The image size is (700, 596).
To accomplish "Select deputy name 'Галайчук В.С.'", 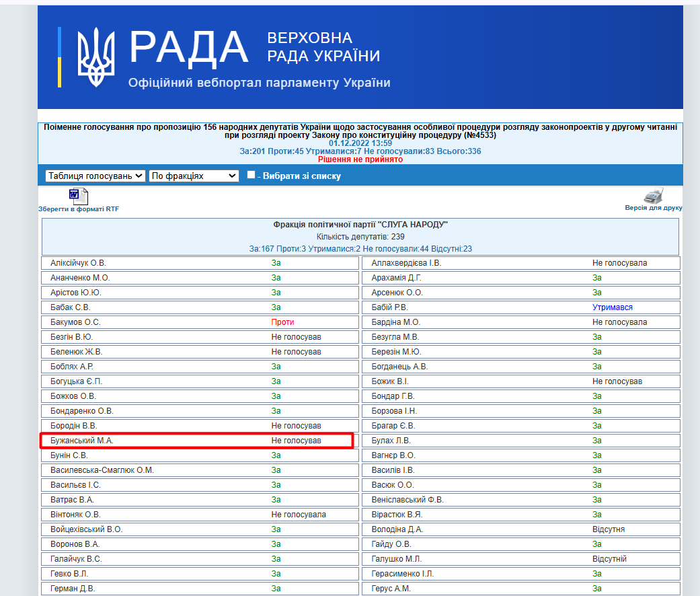I will (76, 558).
